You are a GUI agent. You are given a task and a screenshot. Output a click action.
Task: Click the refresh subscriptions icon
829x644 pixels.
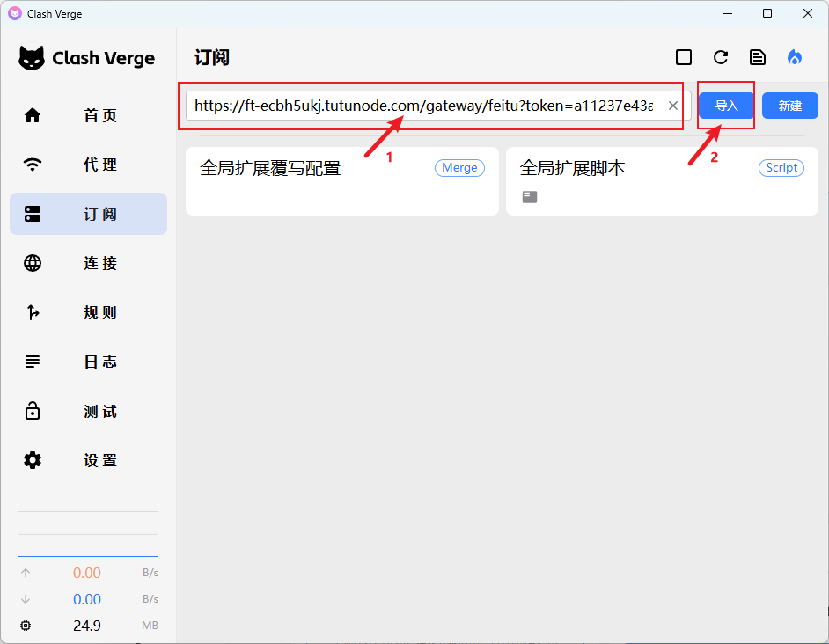click(x=721, y=57)
